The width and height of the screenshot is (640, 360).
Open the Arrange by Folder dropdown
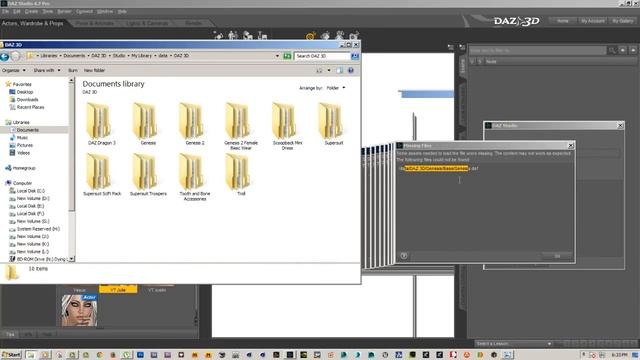336,88
